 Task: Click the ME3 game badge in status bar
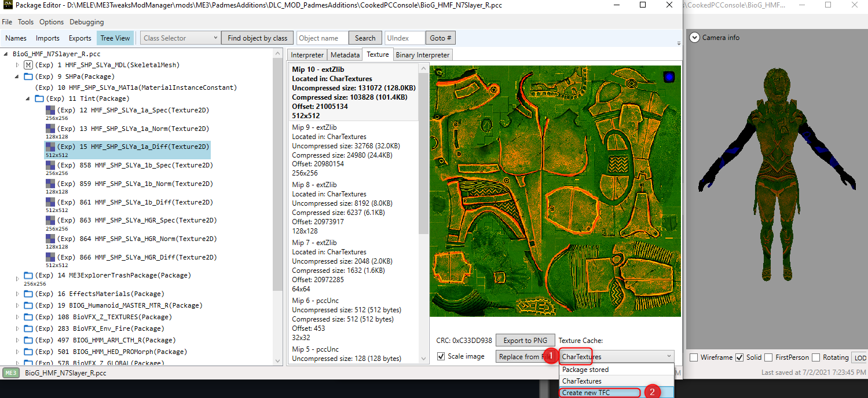tap(12, 373)
